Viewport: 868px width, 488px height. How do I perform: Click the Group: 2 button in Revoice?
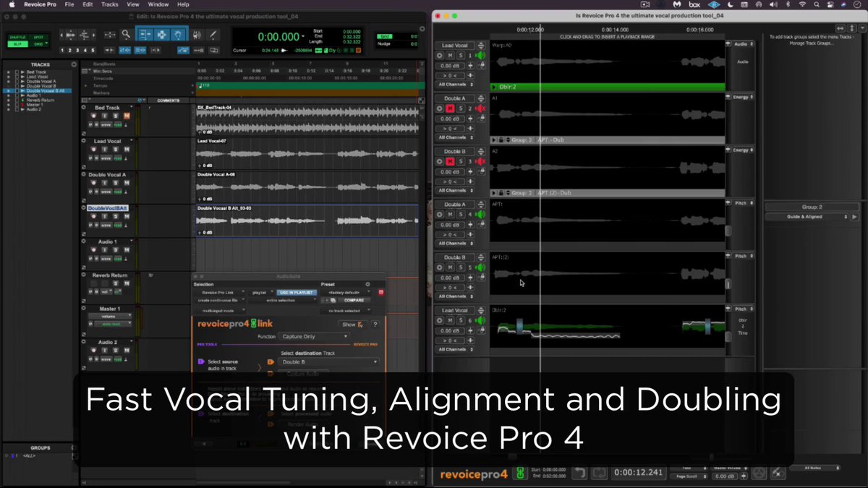(812, 207)
